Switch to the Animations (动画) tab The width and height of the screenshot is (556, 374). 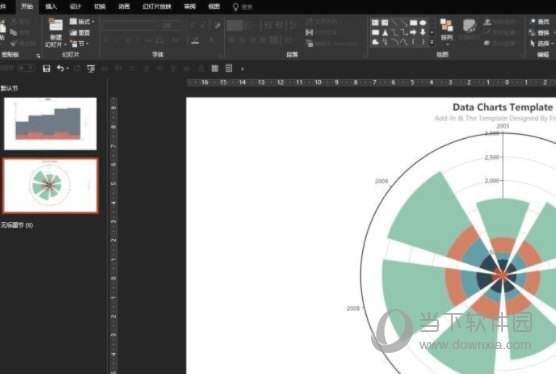coord(124,6)
